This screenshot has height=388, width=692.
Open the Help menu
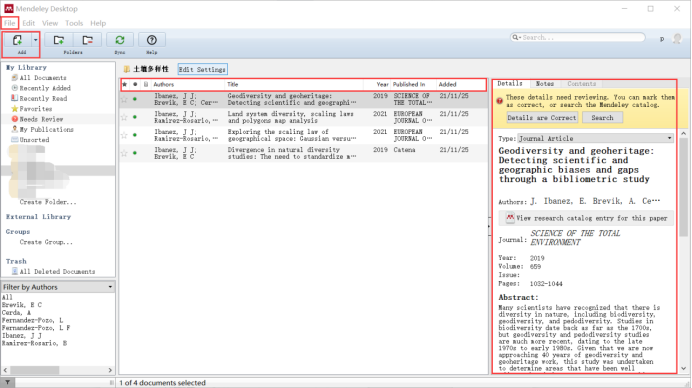[98, 23]
